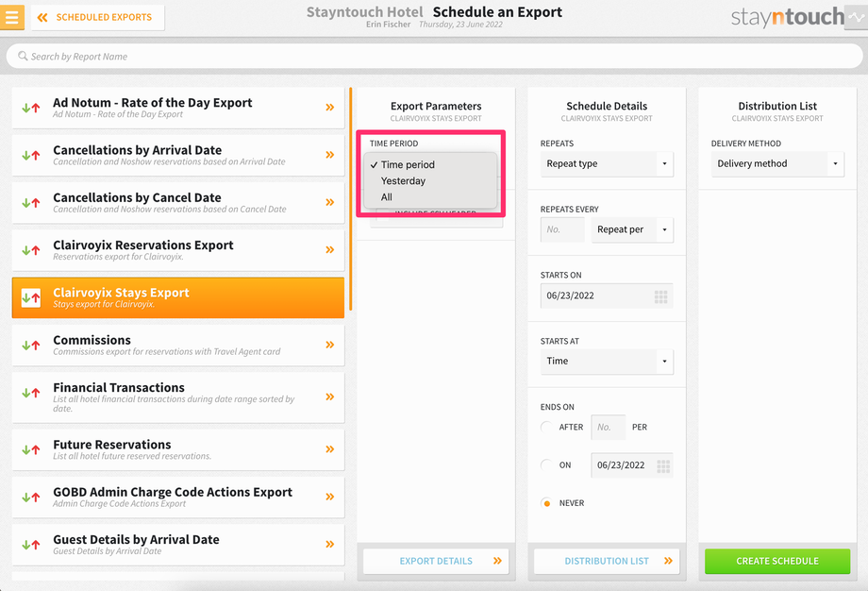Image resolution: width=868 pixels, height=591 pixels.
Task: Open the hamburger main menu
Action: [x=11, y=17]
